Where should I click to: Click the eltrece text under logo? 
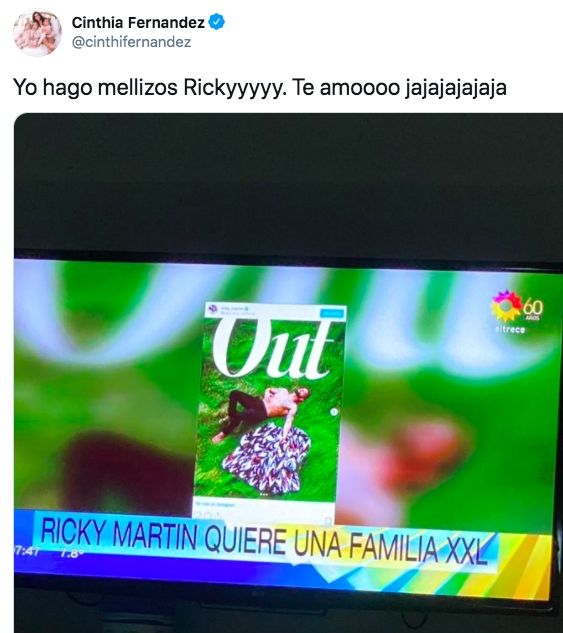[510, 329]
